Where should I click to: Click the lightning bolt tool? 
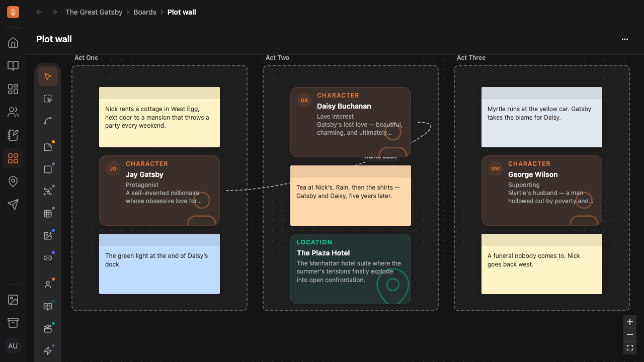(48, 351)
